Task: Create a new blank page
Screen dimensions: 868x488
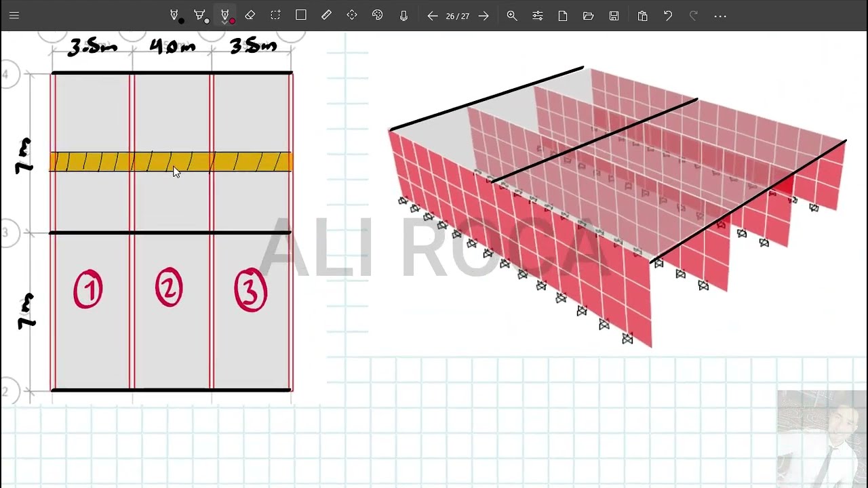Action: click(563, 16)
